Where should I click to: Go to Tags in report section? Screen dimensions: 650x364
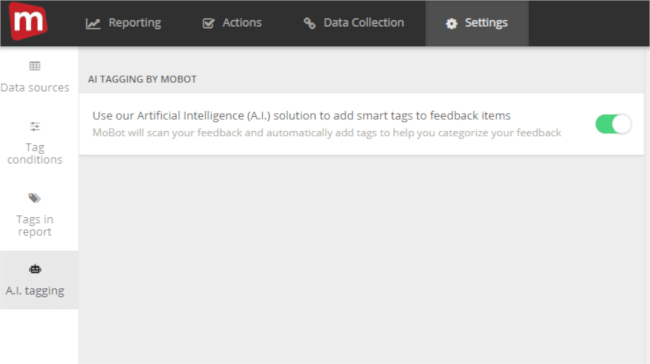(x=35, y=215)
